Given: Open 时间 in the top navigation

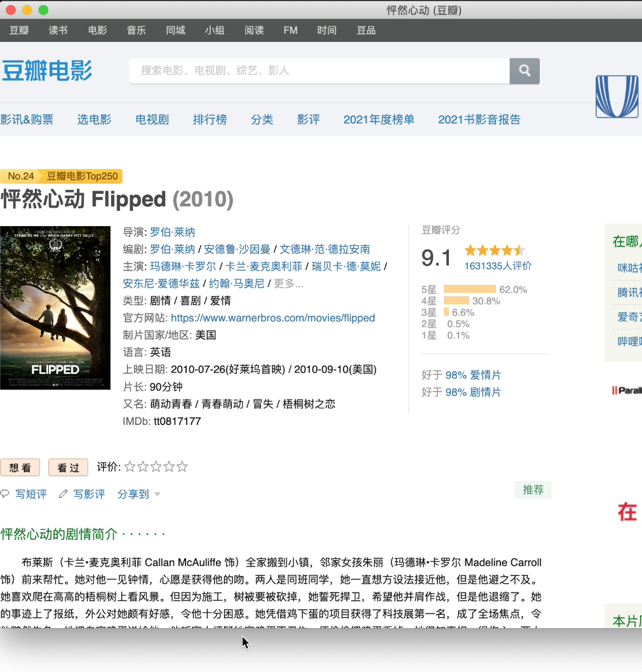Looking at the screenshot, I should pyautogui.click(x=326, y=30).
